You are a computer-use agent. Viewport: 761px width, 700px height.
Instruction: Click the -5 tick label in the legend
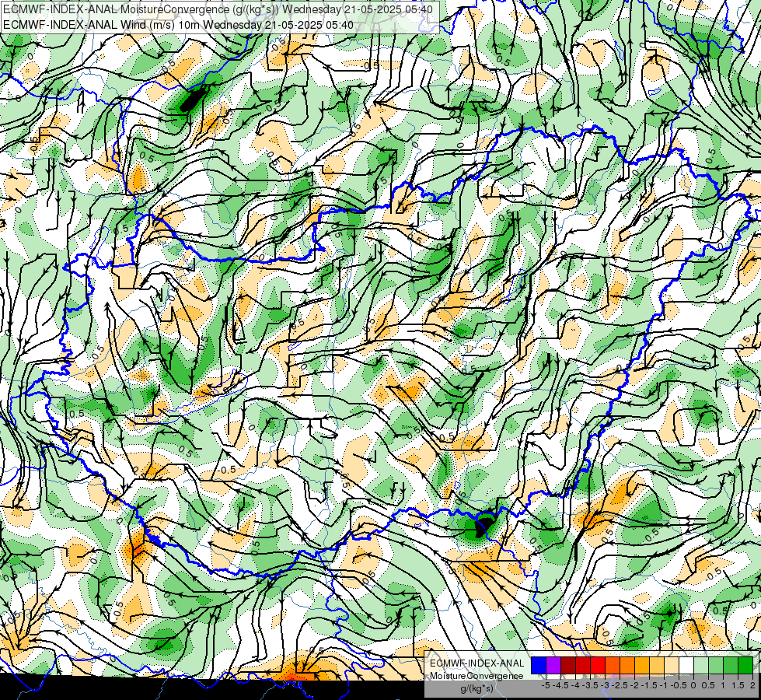[546, 685]
